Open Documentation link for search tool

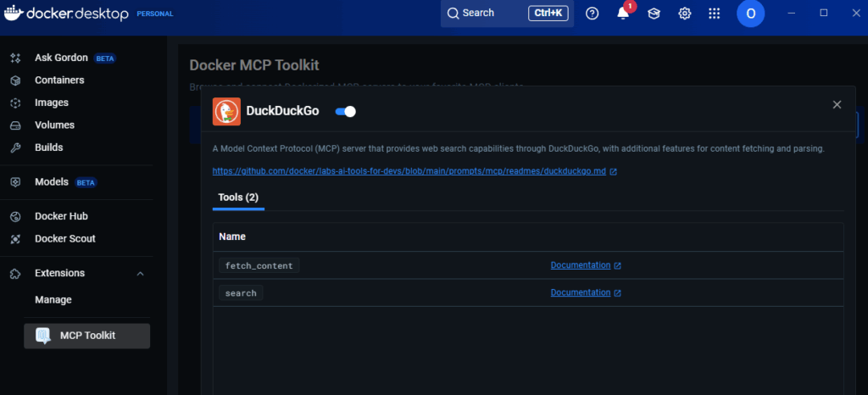pos(581,292)
